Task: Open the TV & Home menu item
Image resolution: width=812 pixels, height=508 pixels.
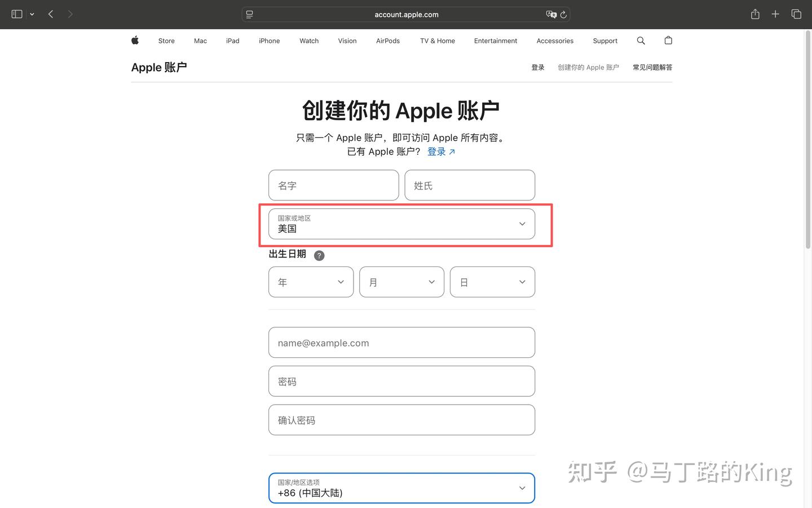Action: click(x=438, y=41)
